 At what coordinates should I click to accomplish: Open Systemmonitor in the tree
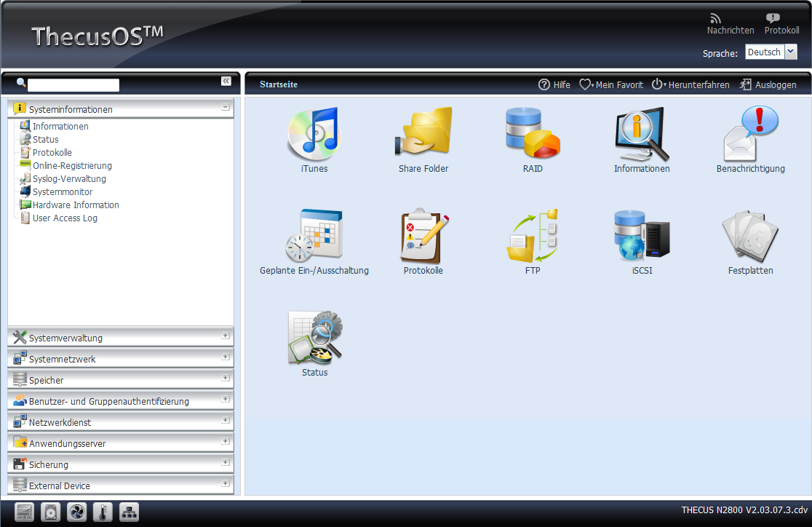(63, 191)
